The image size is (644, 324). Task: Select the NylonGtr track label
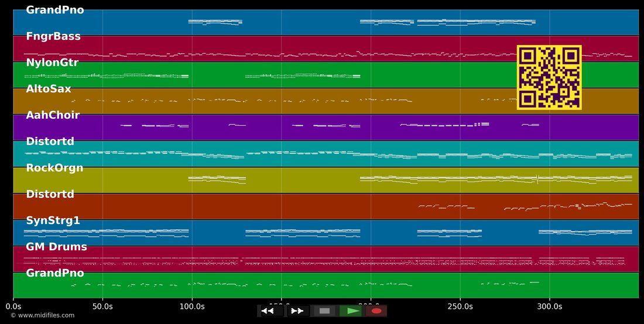click(x=52, y=63)
